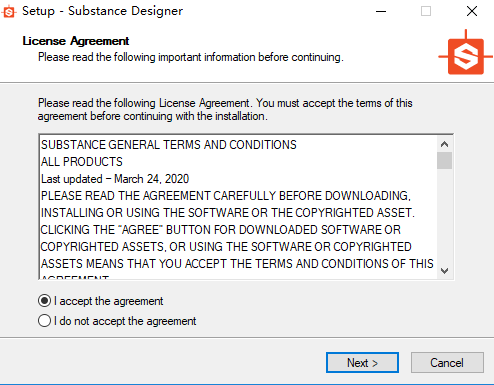Image resolution: width=494 pixels, height=385 pixels.
Task: Click the Substance Designer icon in title bar
Action: pyautogui.click(x=9, y=12)
